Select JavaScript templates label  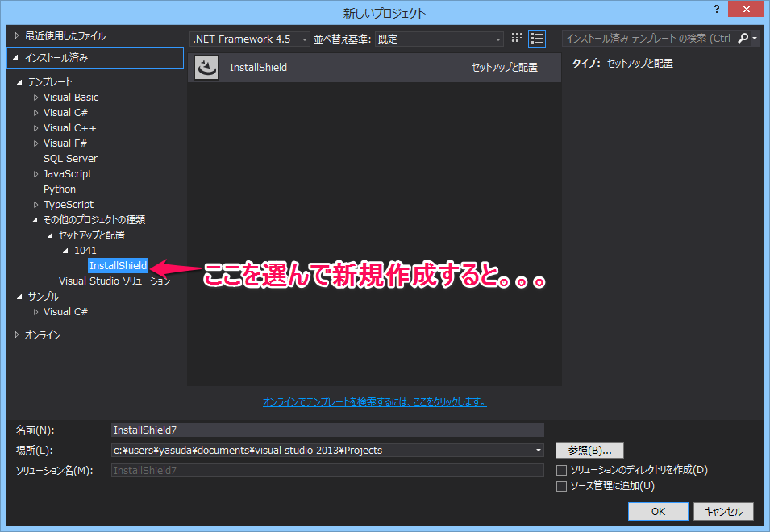click(67, 174)
